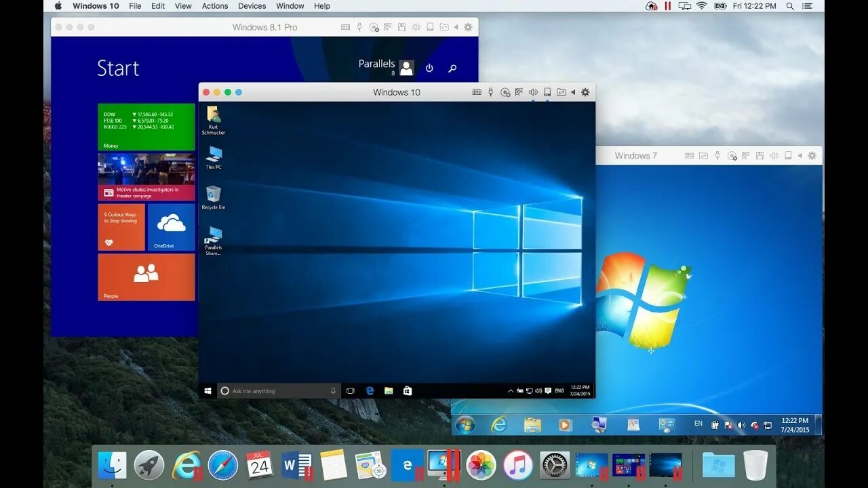Image resolution: width=868 pixels, height=488 pixels.
Task: Expand hidden tray icons in Windows 10
Action: click(x=511, y=391)
